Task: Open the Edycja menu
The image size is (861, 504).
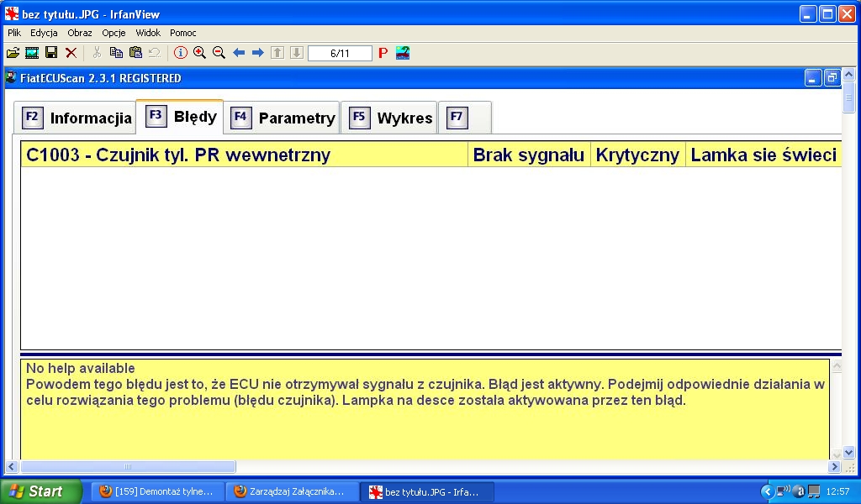Action: 44,33
